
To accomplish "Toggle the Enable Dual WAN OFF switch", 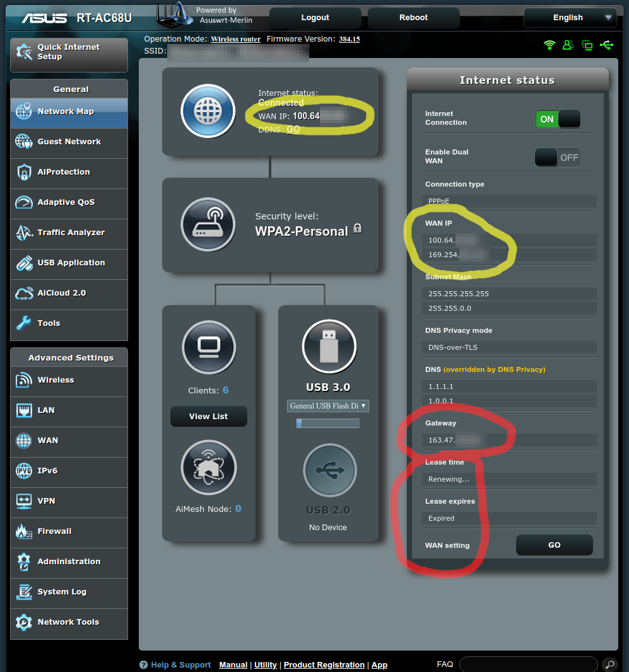I will coord(558,158).
